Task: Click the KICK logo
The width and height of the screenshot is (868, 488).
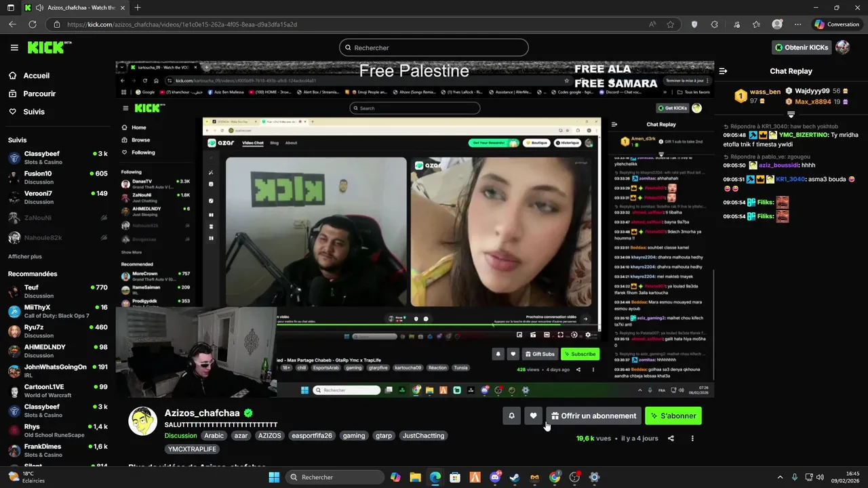Action: click(49, 47)
